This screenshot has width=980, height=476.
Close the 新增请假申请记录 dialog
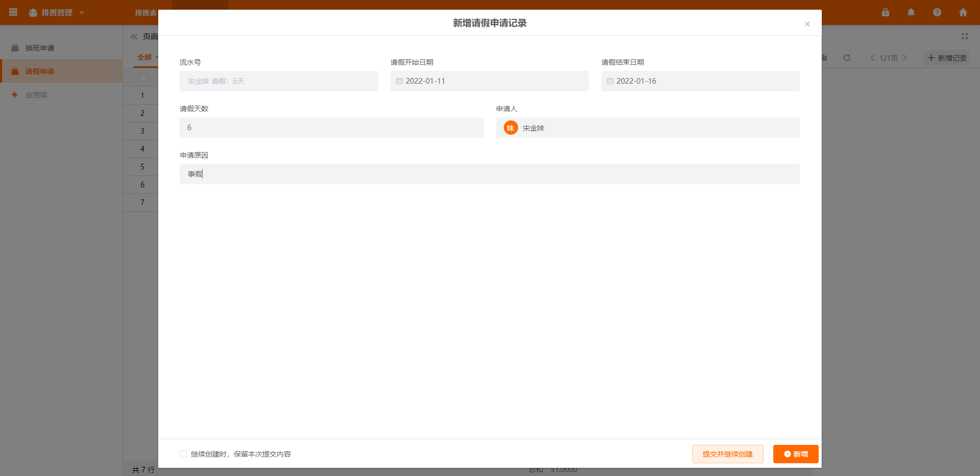click(x=807, y=24)
